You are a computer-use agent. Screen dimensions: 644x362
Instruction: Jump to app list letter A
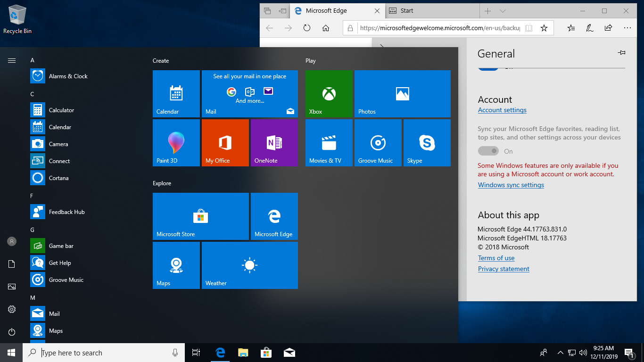point(33,60)
